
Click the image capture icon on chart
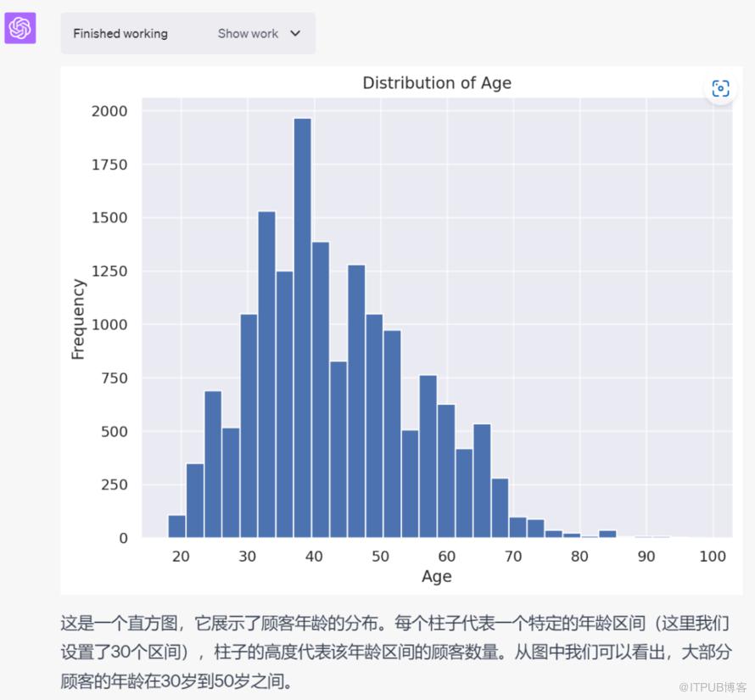click(720, 89)
